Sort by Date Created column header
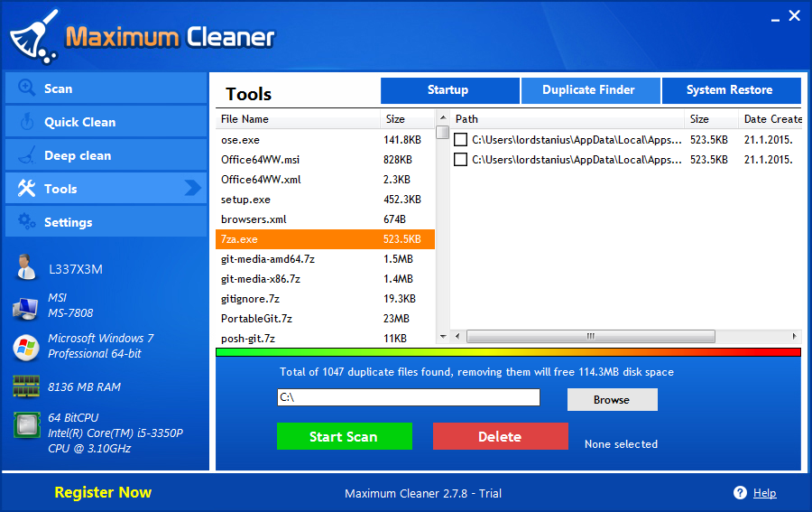The image size is (812, 512). pos(770,118)
